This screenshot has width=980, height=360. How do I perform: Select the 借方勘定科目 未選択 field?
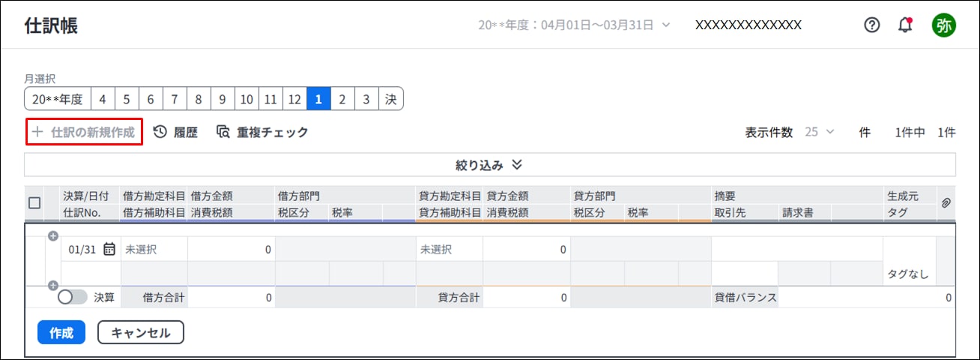click(154, 249)
